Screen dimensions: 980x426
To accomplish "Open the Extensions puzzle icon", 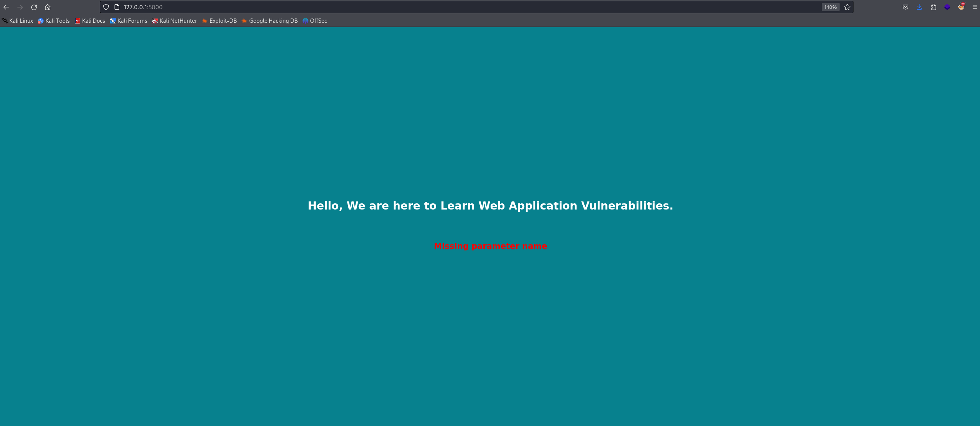I will pos(933,7).
